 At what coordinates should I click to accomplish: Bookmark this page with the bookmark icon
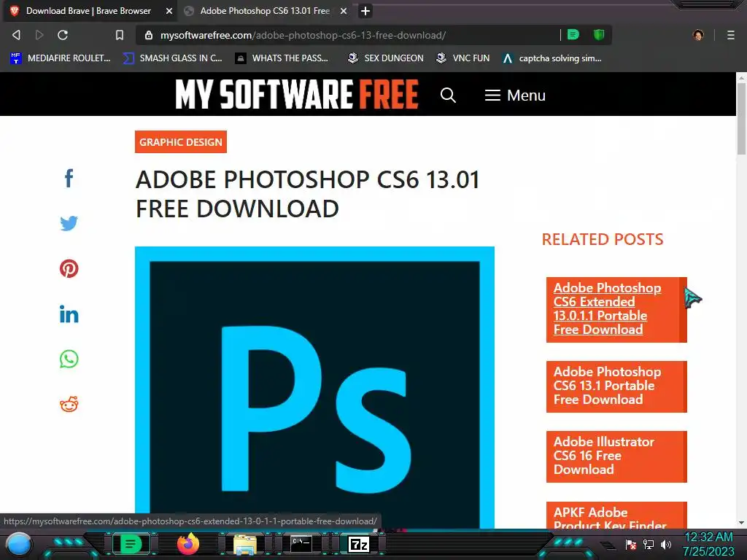coord(120,35)
